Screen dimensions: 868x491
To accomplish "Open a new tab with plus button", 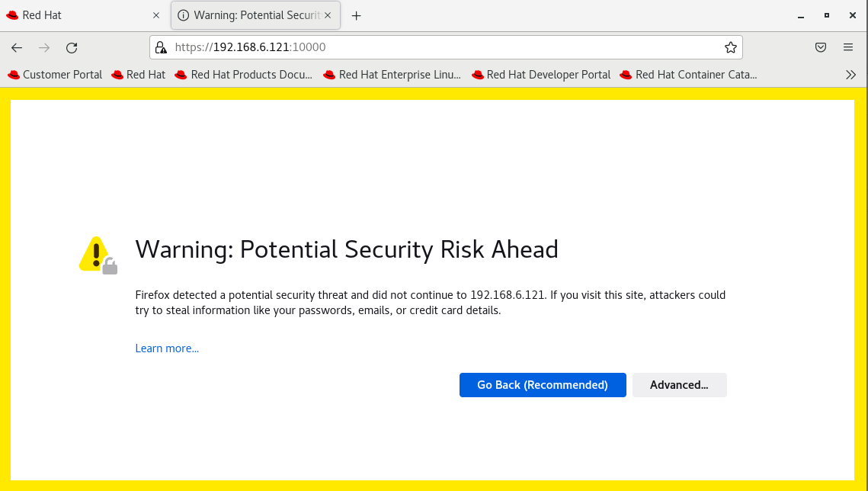I will tap(356, 15).
